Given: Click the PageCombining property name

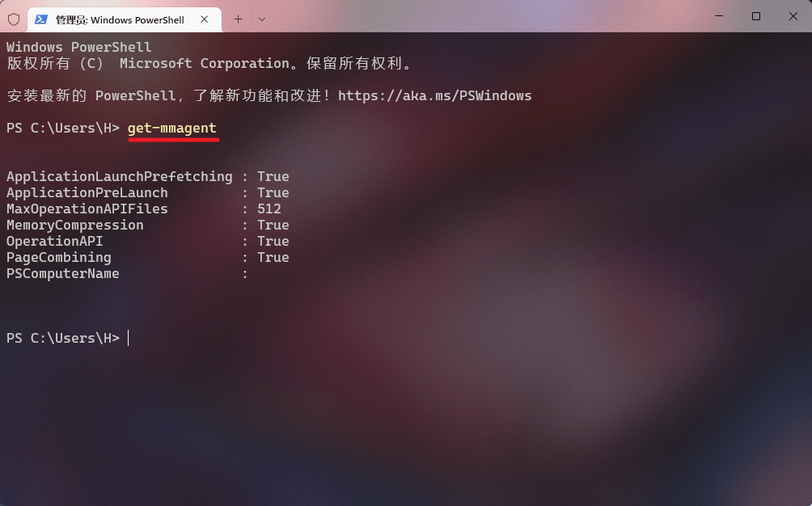Looking at the screenshot, I should pyautogui.click(x=59, y=258).
